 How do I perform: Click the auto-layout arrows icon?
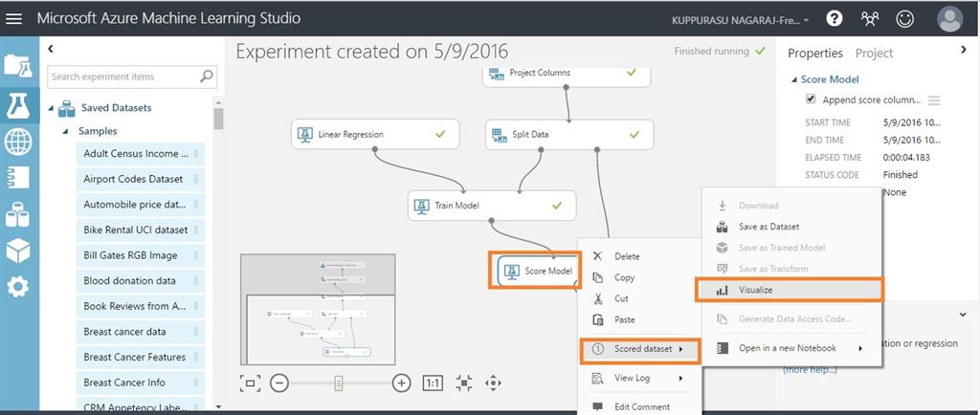[x=464, y=383]
